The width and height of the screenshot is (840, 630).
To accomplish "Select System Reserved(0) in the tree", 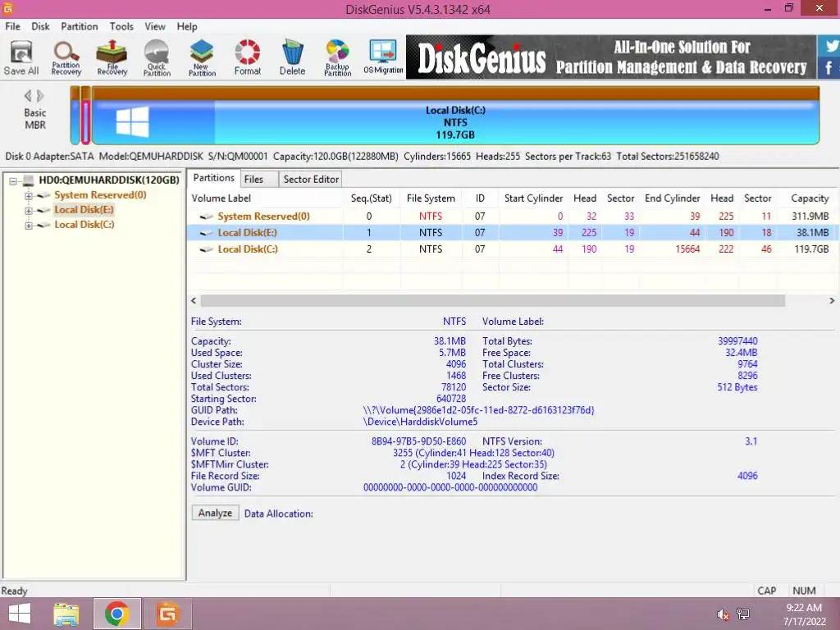I will 100,195.
